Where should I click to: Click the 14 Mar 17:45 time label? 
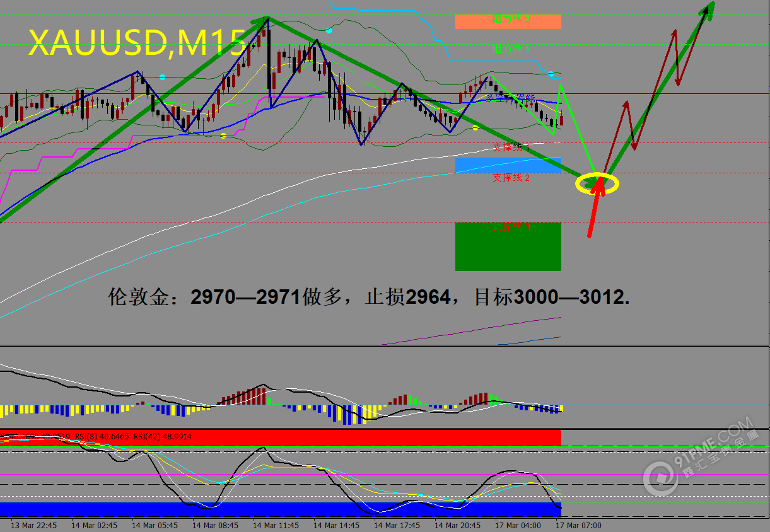[397, 525]
